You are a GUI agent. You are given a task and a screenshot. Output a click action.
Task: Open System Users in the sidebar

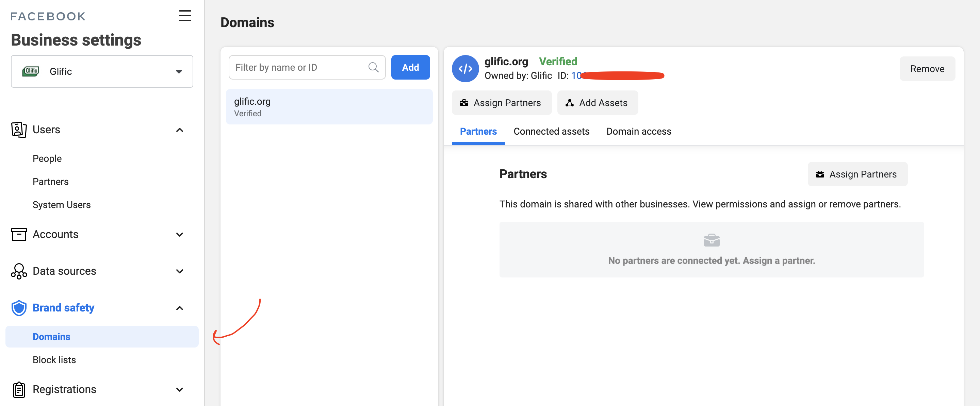click(x=62, y=205)
